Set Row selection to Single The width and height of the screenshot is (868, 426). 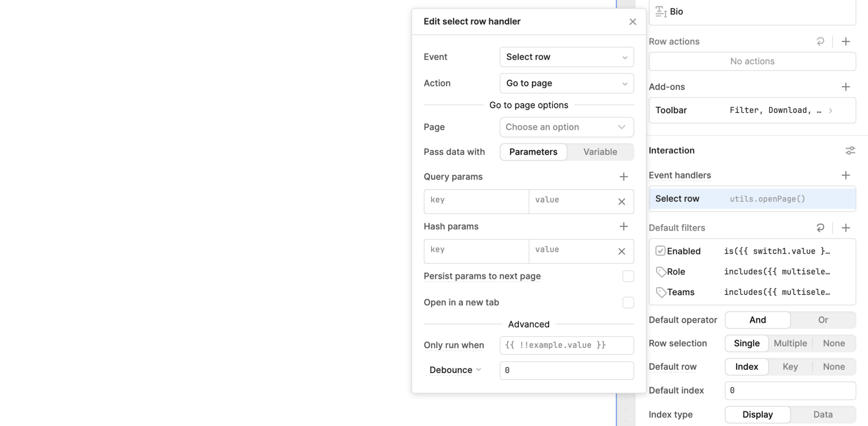coord(746,344)
